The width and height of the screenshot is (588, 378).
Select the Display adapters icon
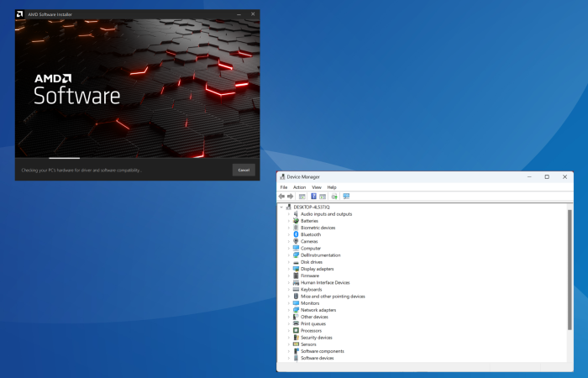point(296,269)
